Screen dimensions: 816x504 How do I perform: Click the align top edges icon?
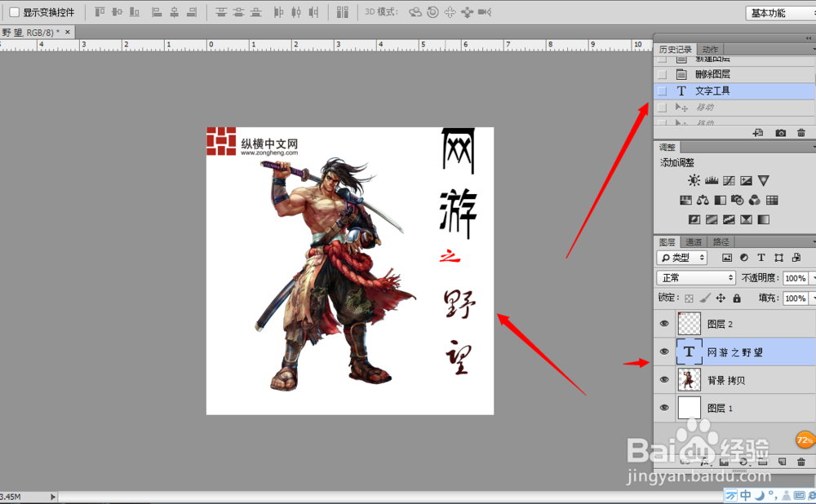point(100,12)
